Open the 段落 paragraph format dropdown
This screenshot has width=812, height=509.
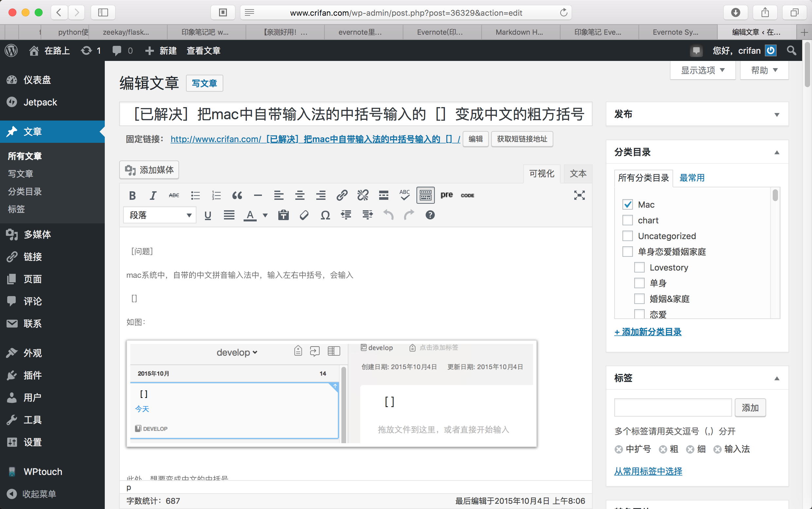(160, 215)
